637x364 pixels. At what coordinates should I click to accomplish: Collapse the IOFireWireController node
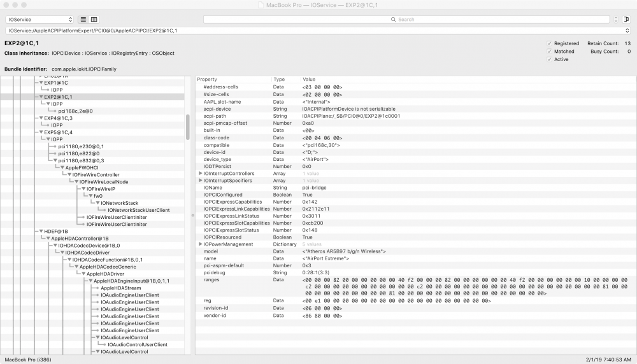69,175
